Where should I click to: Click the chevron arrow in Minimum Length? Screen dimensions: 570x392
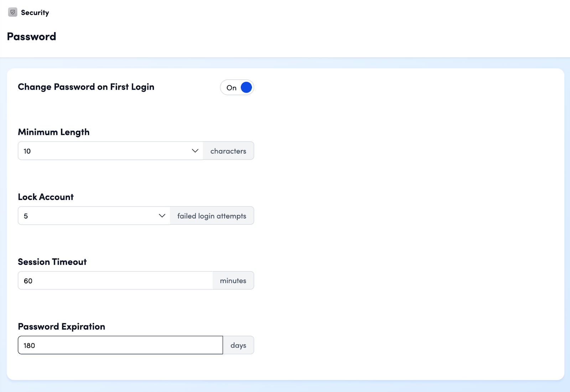(195, 151)
